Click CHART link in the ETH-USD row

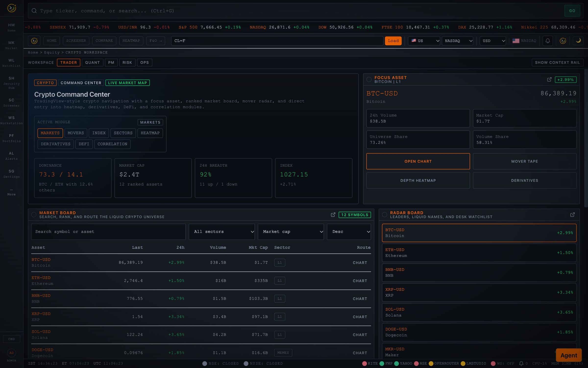(360, 281)
